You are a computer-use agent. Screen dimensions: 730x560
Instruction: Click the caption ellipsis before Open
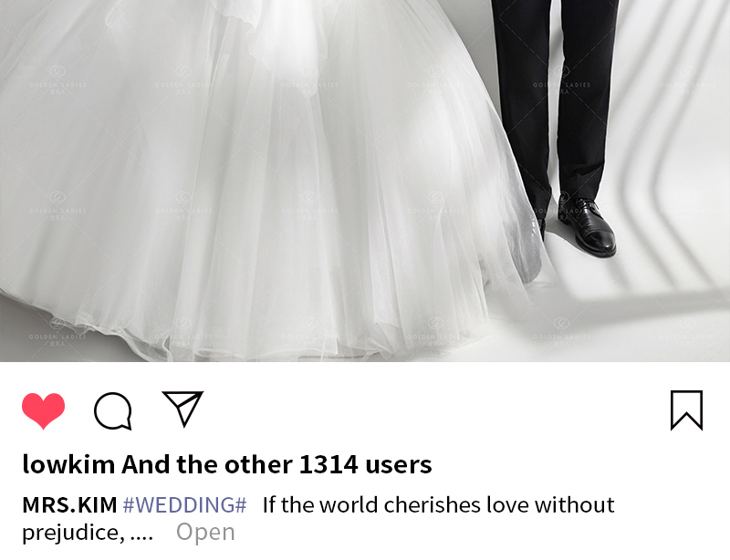141,537
